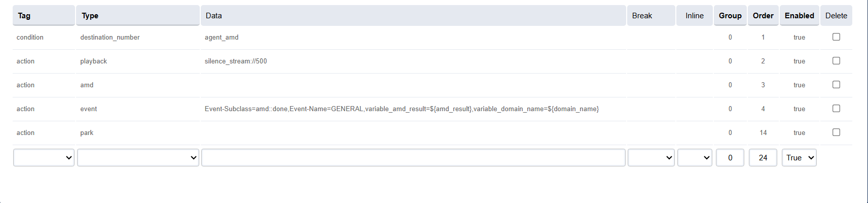Image resolution: width=868 pixels, height=203 pixels.
Task: Click the empty Data input field
Action: click(x=413, y=158)
